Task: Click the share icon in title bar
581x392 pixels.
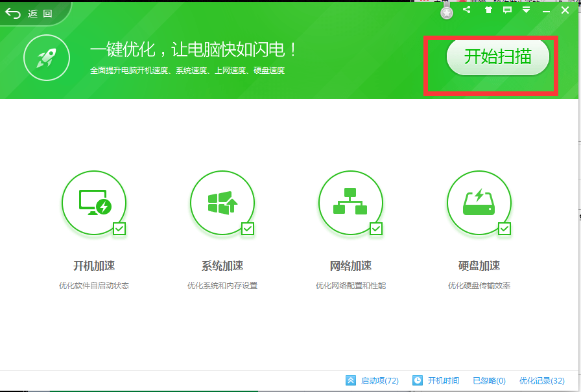Action: [x=467, y=10]
